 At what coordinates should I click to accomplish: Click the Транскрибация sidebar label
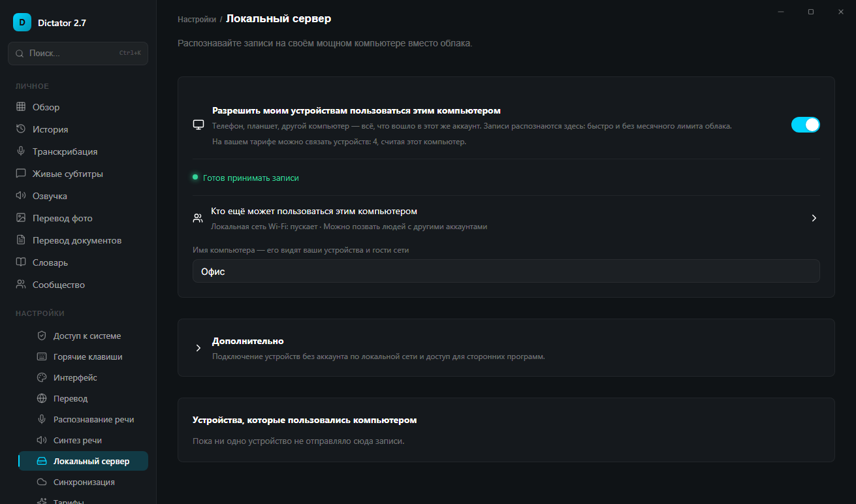click(x=65, y=151)
